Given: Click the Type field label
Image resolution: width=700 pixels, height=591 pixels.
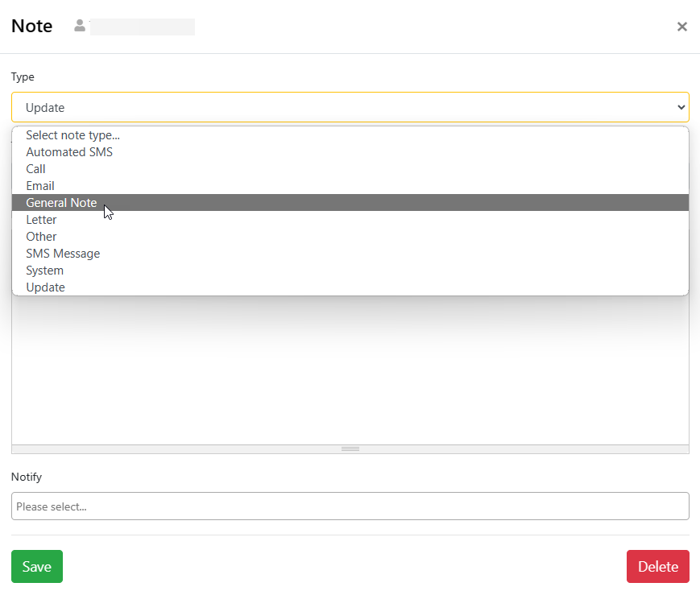Looking at the screenshot, I should (23, 76).
